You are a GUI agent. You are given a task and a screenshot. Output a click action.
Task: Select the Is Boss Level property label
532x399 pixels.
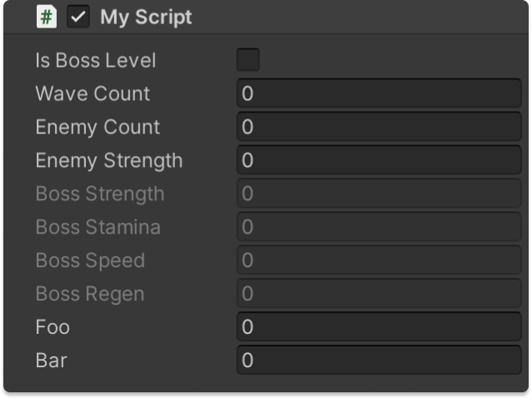pyautogui.click(x=95, y=60)
